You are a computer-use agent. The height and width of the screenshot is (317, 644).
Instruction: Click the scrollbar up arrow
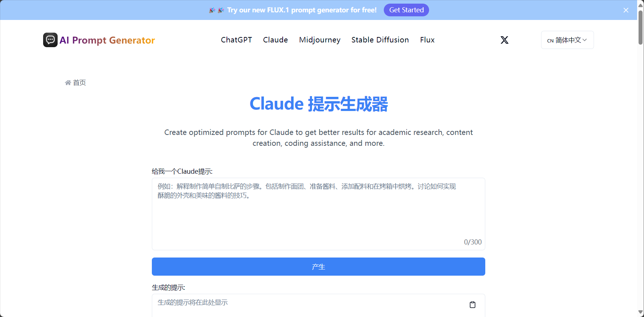coord(640,5)
